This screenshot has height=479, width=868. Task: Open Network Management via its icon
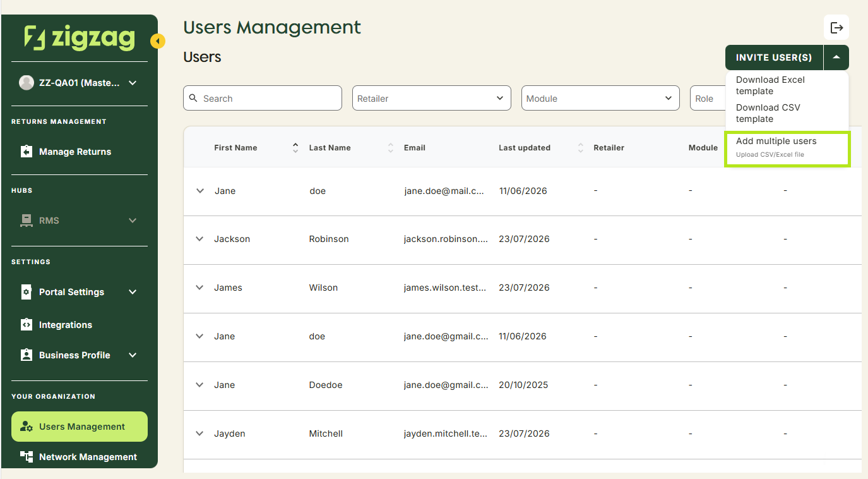(x=27, y=457)
